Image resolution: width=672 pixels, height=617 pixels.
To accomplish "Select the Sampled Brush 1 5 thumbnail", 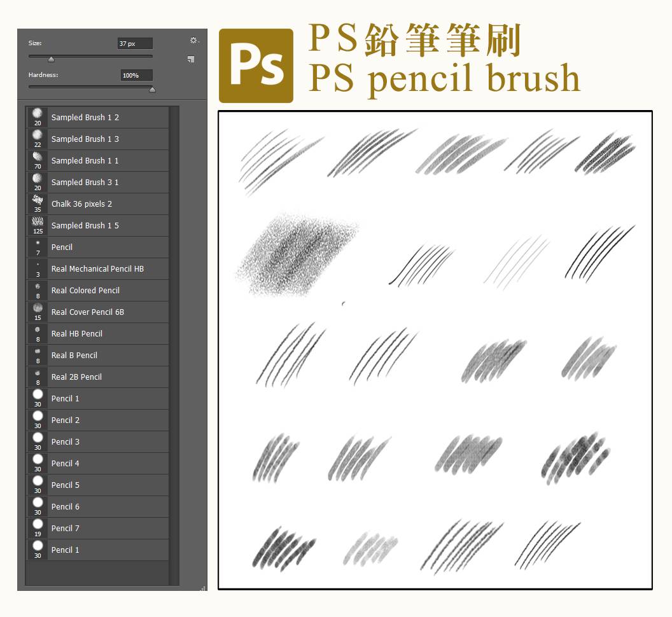I will [x=38, y=225].
